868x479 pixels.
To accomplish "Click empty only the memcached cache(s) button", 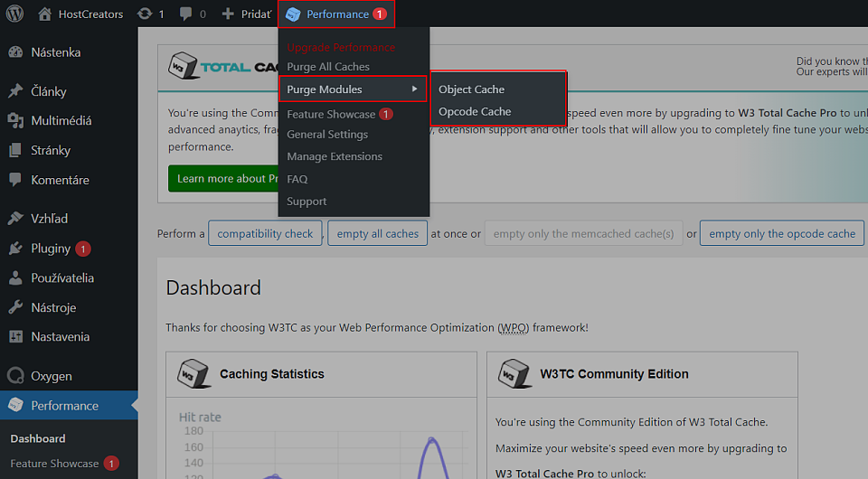I will click(583, 233).
